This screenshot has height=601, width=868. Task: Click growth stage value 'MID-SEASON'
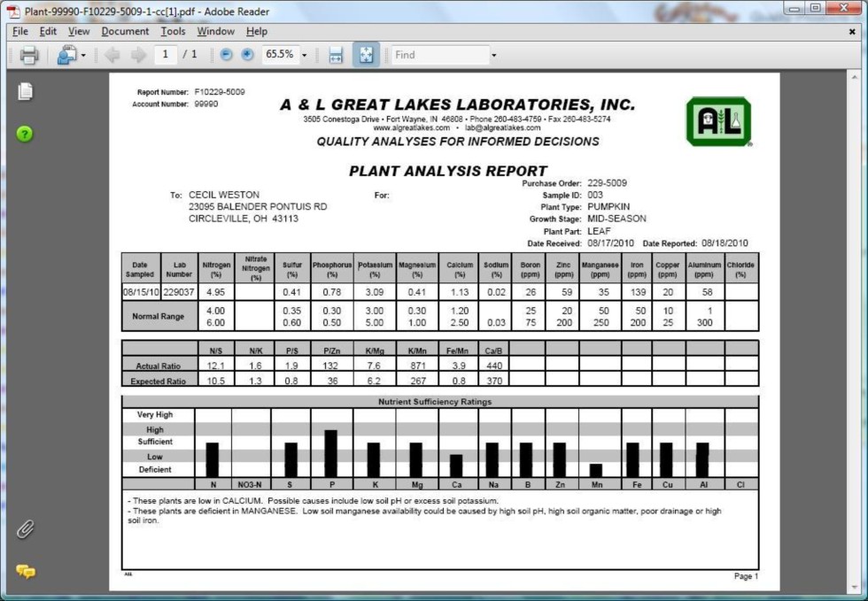[616, 219]
